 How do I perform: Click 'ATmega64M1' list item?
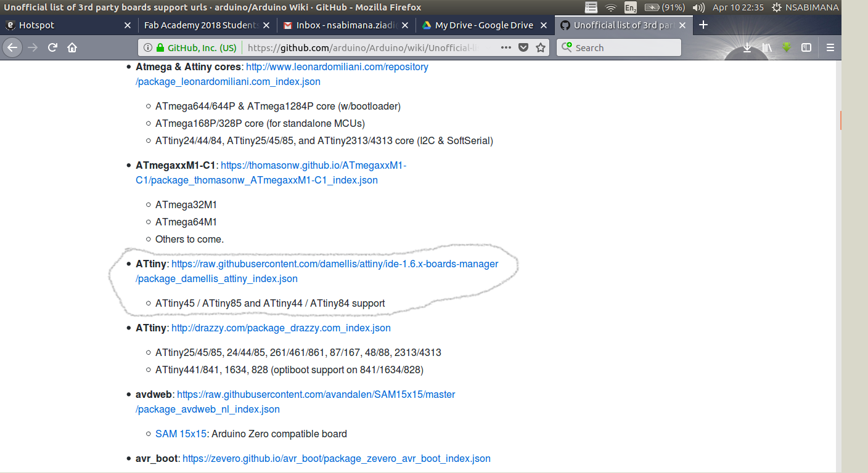tap(186, 222)
